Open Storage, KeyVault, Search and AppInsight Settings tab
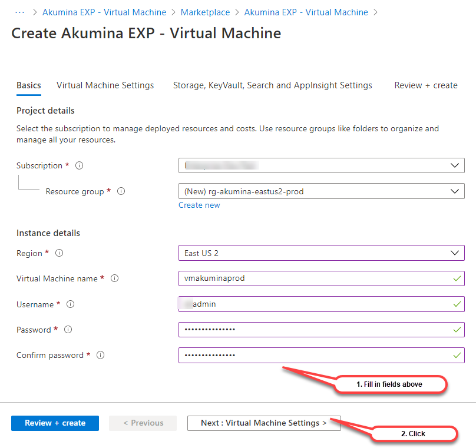 [272, 85]
